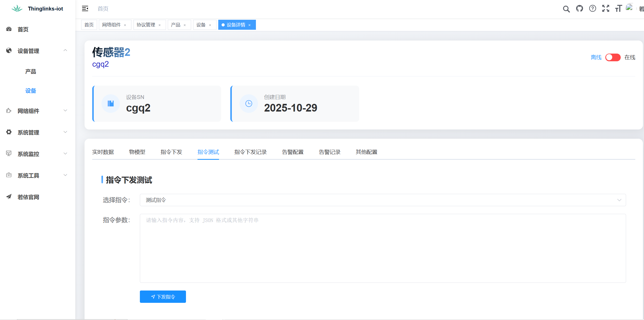This screenshot has width=644, height=320.
Task: Close the 协议管理 tab
Action: point(160,25)
